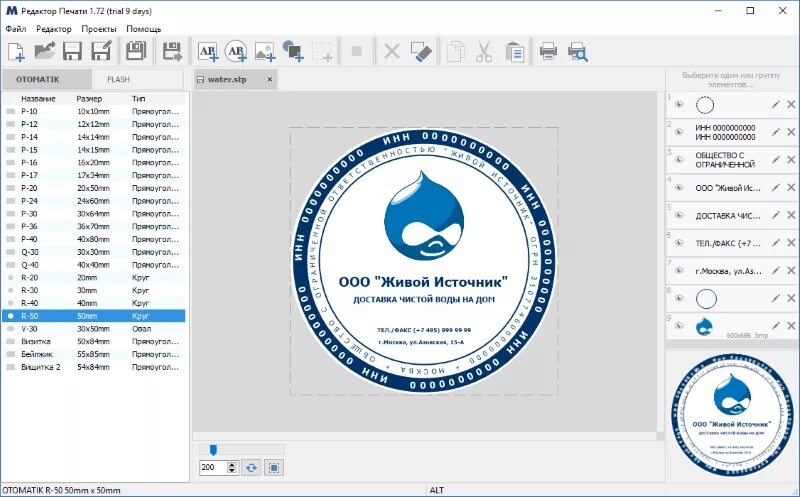Viewport: 800px width, 497px height.
Task: Switch to FLASH tab
Action: [138, 80]
